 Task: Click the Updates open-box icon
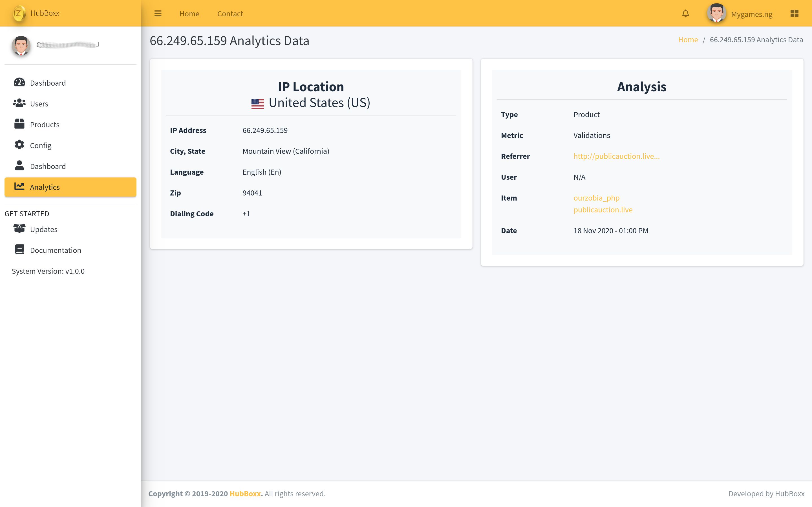pyautogui.click(x=19, y=229)
